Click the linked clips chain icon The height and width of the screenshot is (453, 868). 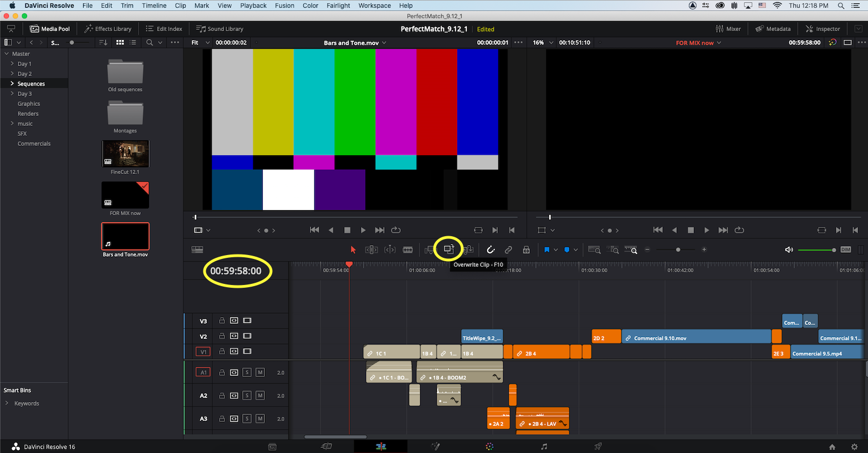tap(508, 250)
